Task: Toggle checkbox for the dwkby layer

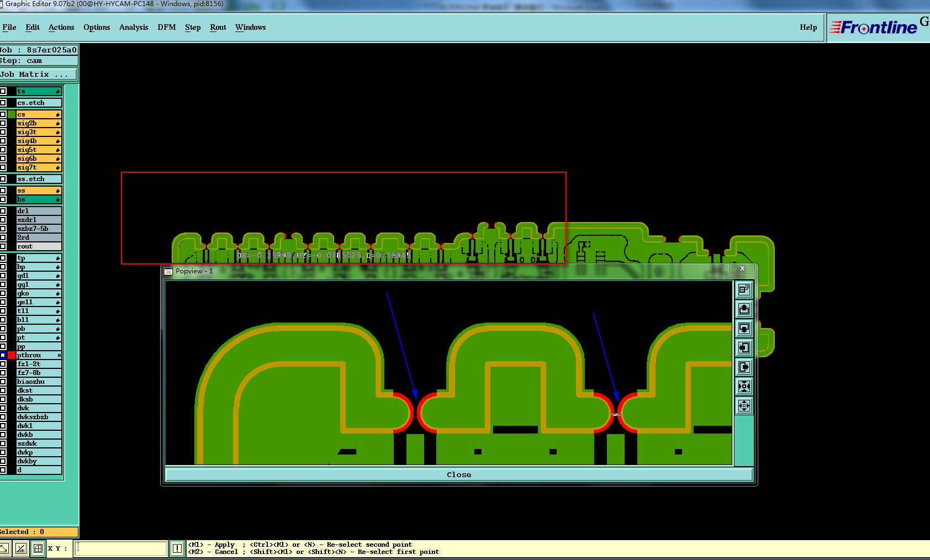Action: point(3,461)
